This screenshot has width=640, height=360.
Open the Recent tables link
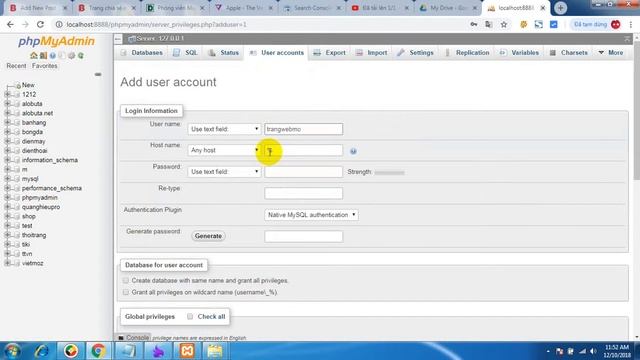[16, 66]
